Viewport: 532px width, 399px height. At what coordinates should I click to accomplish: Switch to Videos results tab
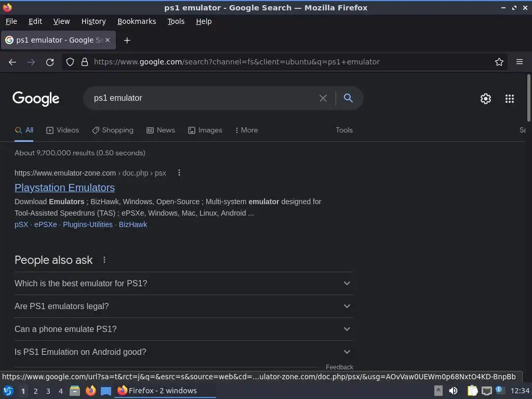click(x=62, y=130)
